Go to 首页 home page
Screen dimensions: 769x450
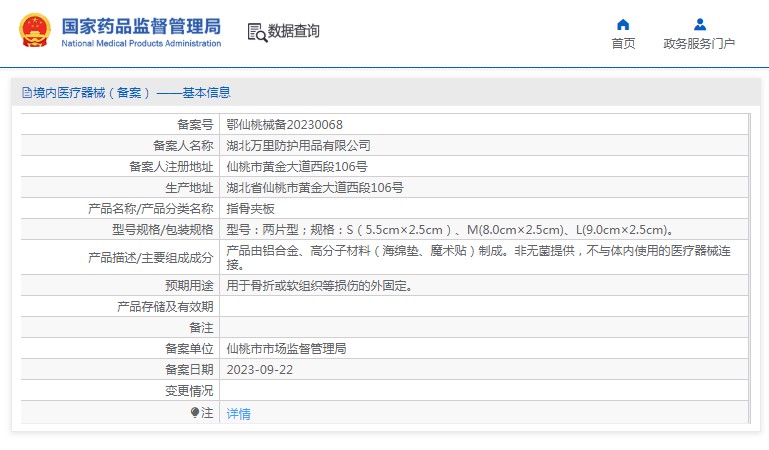tap(623, 44)
